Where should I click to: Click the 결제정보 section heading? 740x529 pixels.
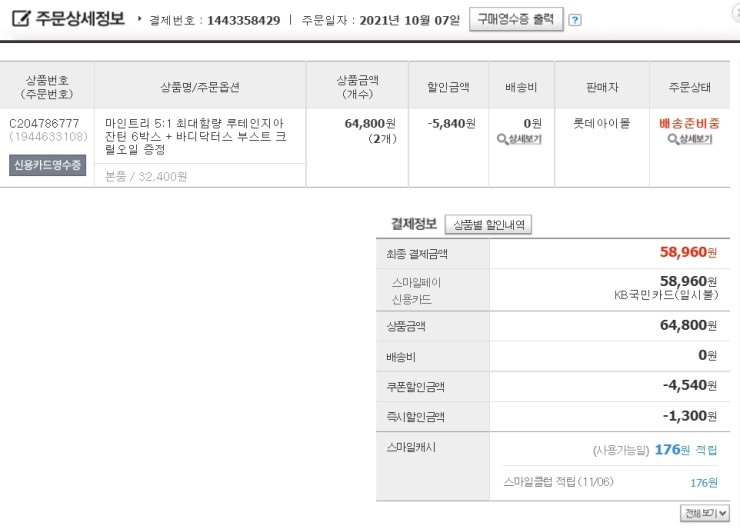tap(414, 224)
